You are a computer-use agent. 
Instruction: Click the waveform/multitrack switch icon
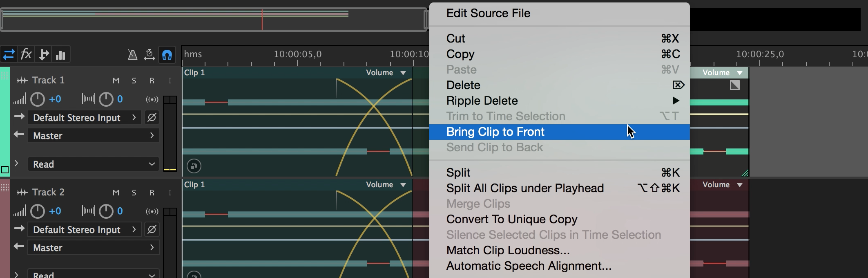point(9,54)
